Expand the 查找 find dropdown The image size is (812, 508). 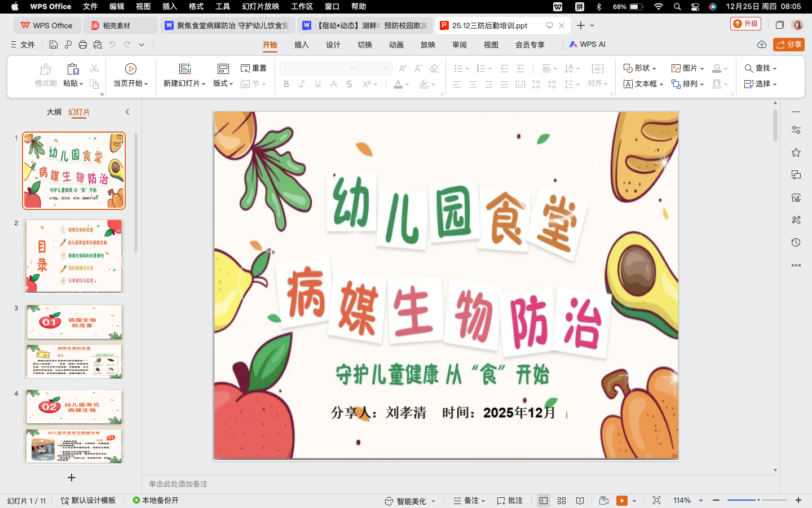(x=761, y=68)
